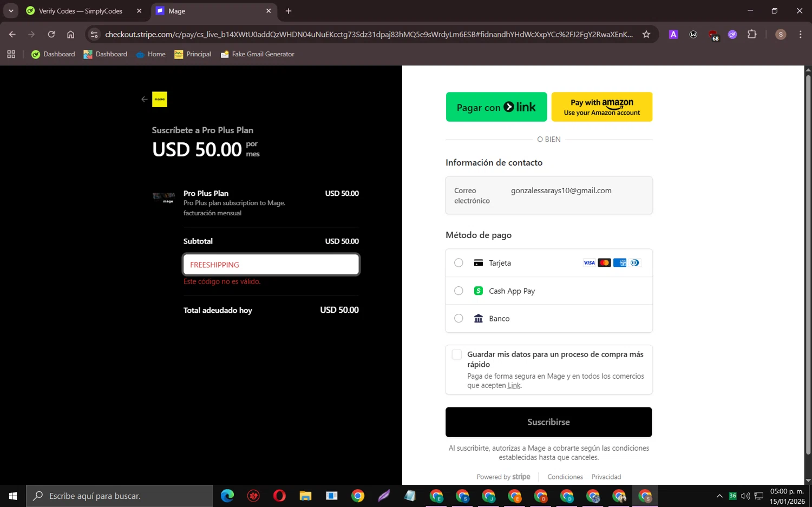Close the Mage tab
Viewport: 812px width, 507px height.
[x=269, y=11]
